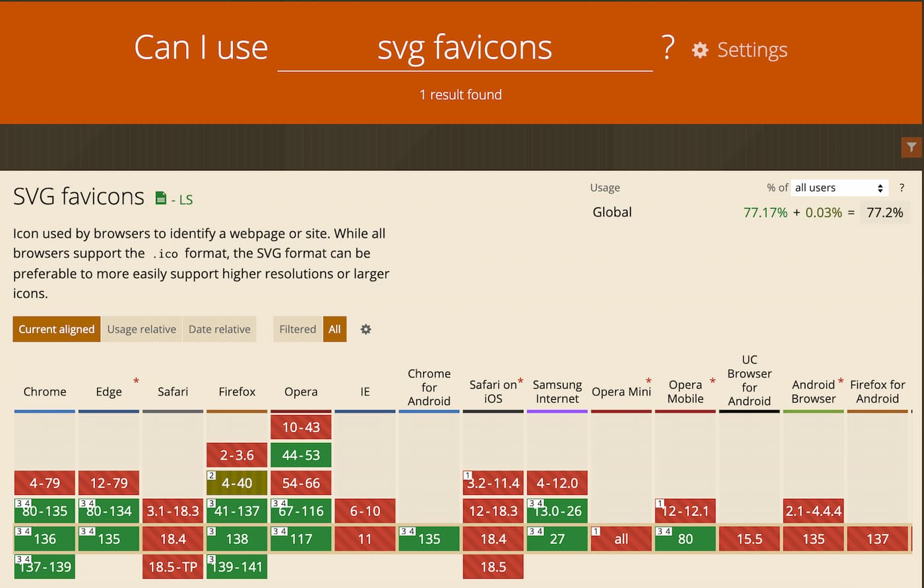The width and height of the screenshot is (924, 588).
Task: Select Firefox for Android 137 cell
Action: tap(877, 539)
